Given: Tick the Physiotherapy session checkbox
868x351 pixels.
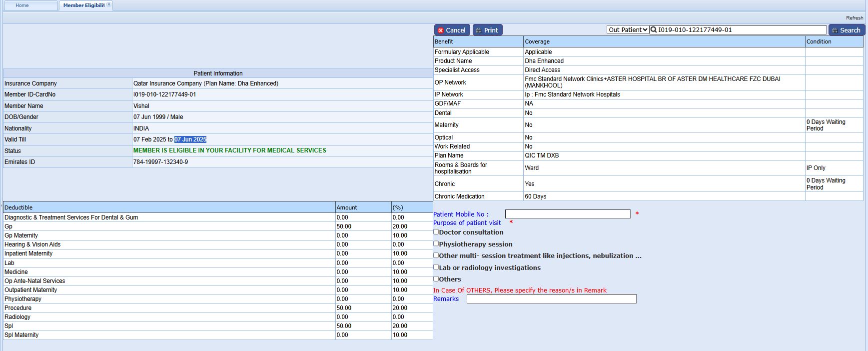Looking at the screenshot, I should pyautogui.click(x=436, y=243).
